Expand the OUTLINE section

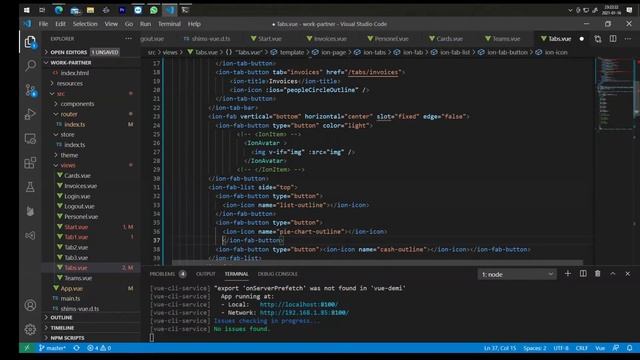point(61,318)
